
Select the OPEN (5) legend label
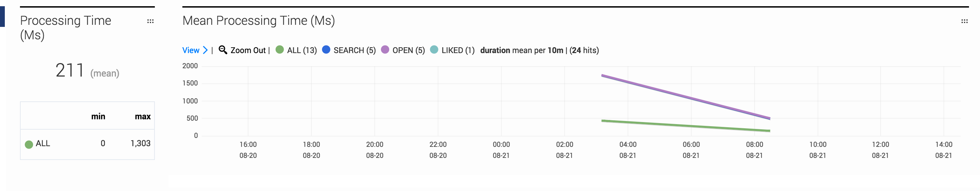click(x=408, y=50)
